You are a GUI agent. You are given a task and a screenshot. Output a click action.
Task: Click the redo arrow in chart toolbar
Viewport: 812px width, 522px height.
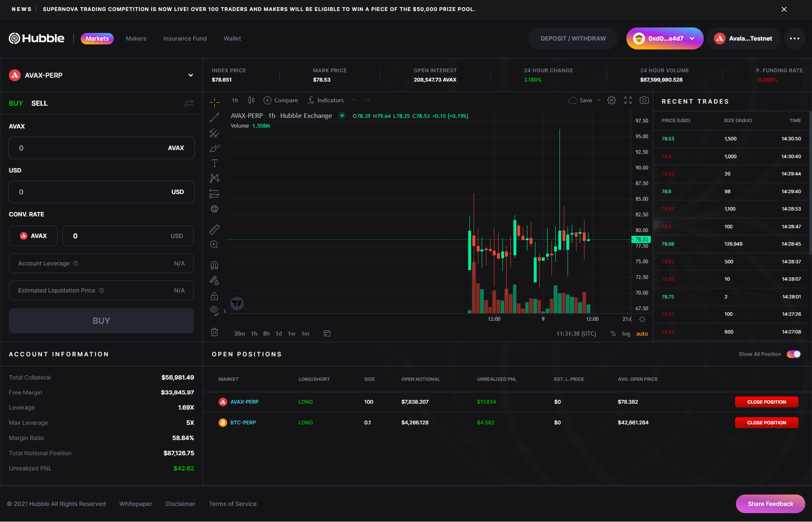[x=368, y=100]
